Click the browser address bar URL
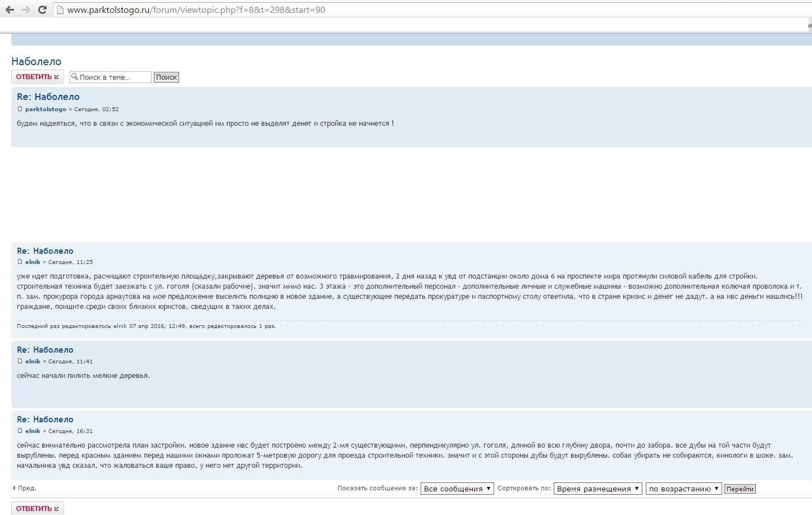The width and height of the screenshot is (812, 515). tap(196, 10)
